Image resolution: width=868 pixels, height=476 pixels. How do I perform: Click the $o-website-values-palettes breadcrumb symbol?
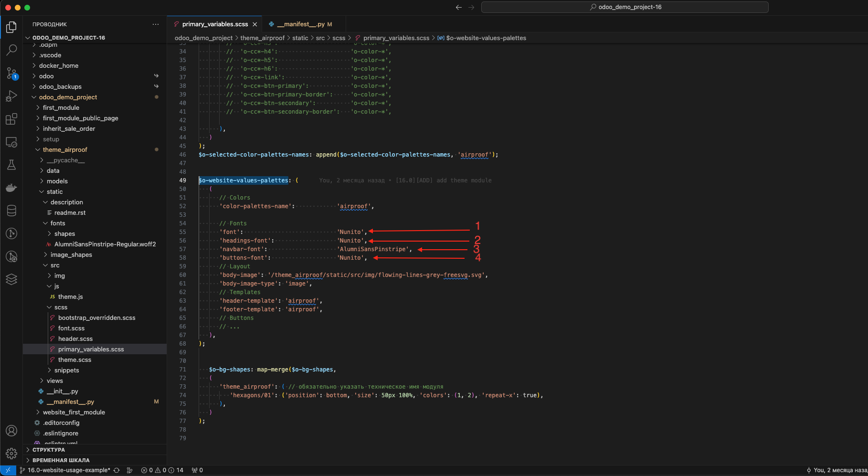[482, 38]
